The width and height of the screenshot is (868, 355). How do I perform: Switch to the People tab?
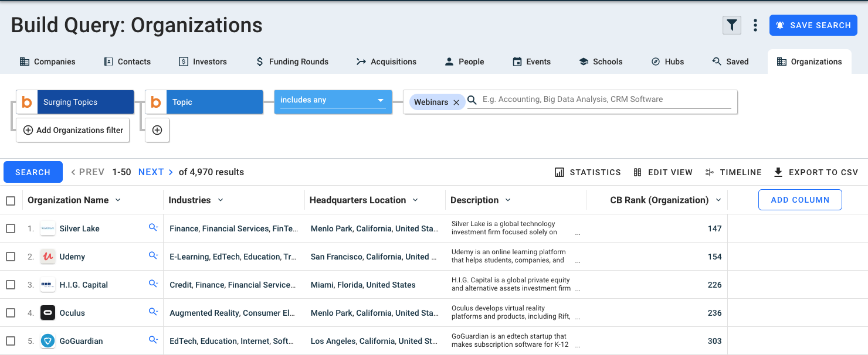coord(464,62)
